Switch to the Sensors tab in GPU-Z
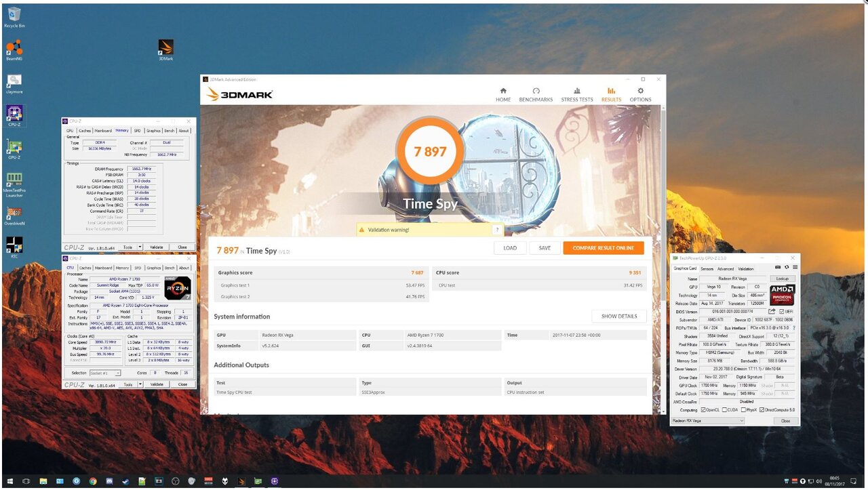The width and height of the screenshot is (868, 490). [x=707, y=269]
